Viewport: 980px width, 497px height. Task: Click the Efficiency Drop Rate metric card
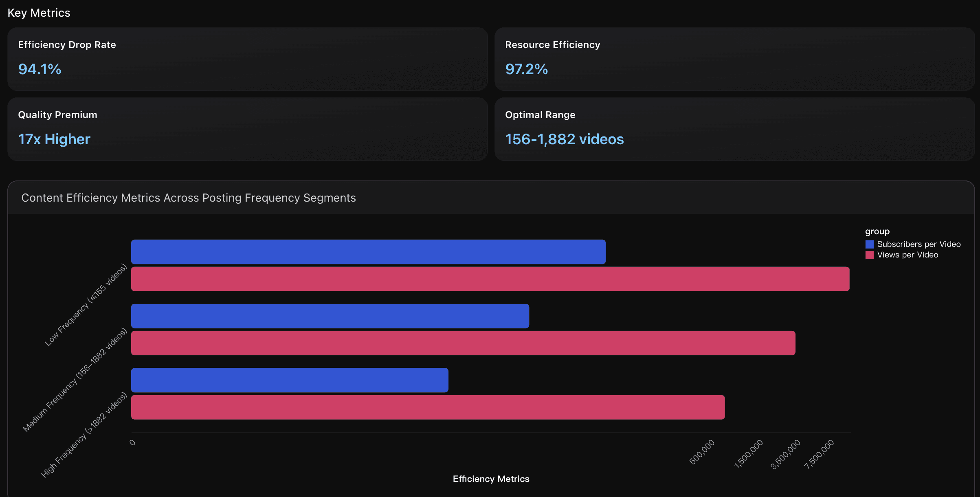[x=247, y=59]
